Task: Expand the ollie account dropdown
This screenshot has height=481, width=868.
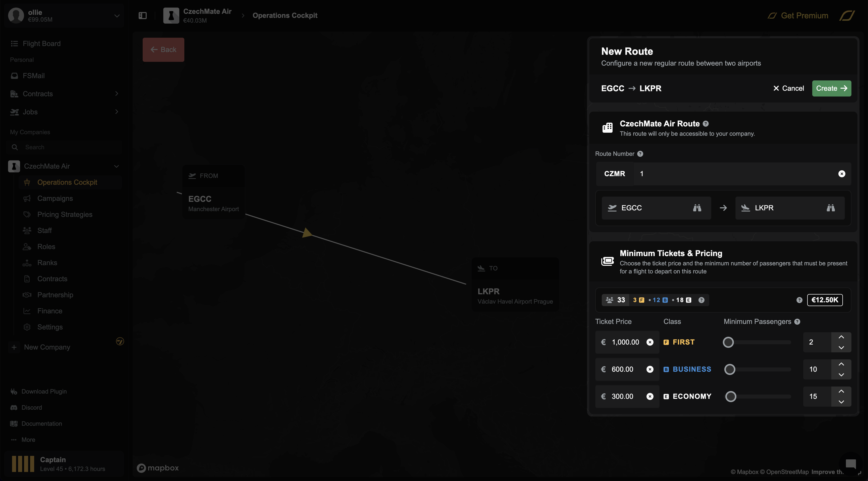Action: [117, 16]
